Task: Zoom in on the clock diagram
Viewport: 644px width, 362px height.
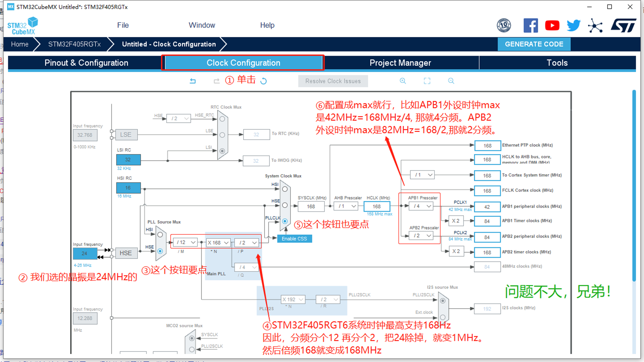Action: (403, 81)
